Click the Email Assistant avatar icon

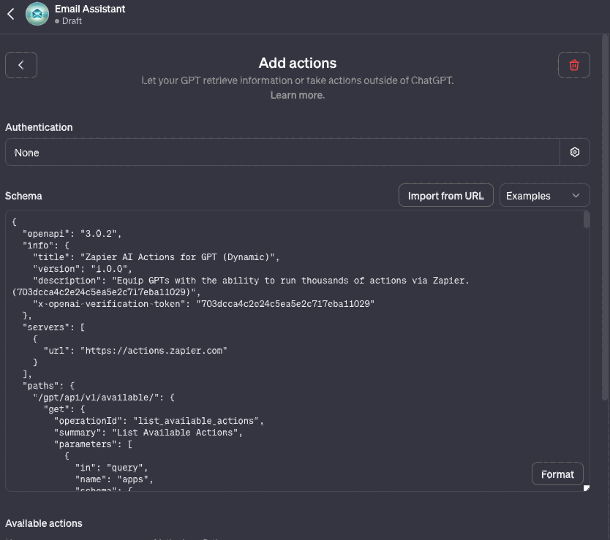[x=37, y=14]
